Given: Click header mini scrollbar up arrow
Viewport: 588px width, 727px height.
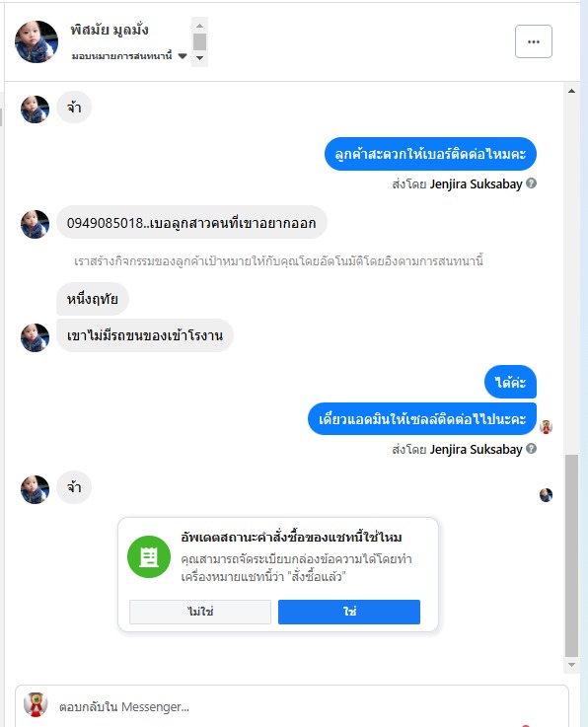Looking at the screenshot, I should (200, 26).
